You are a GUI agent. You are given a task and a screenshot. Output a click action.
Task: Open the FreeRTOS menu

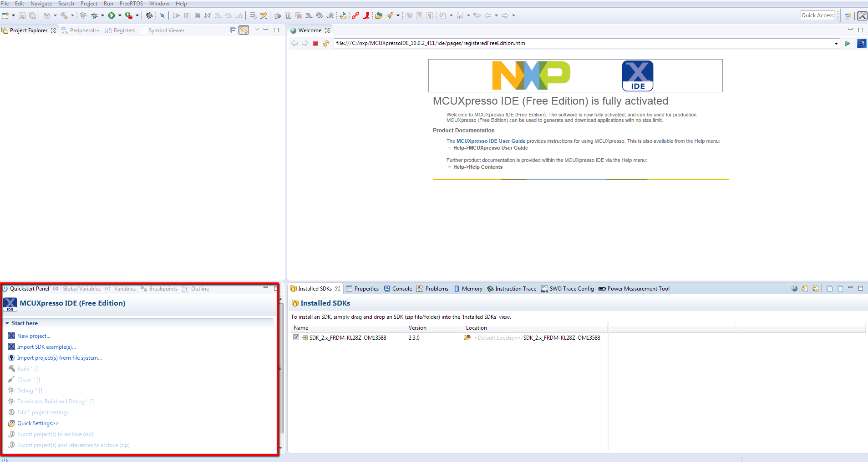pyautogui.click(x=131, y=4)
